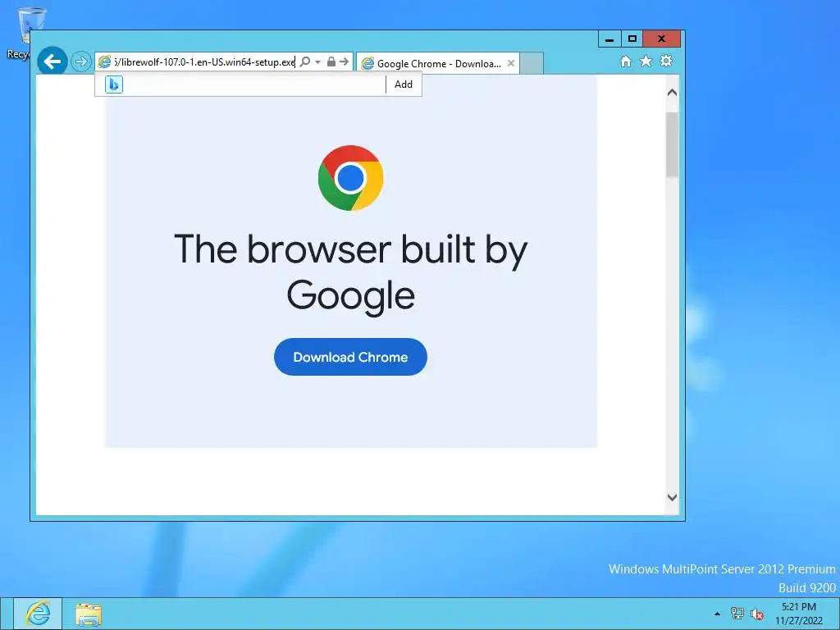The height and width of the screenshot is (630, 840).
Task: Go to the Home page icon
Action: click(x=625, y=61)
